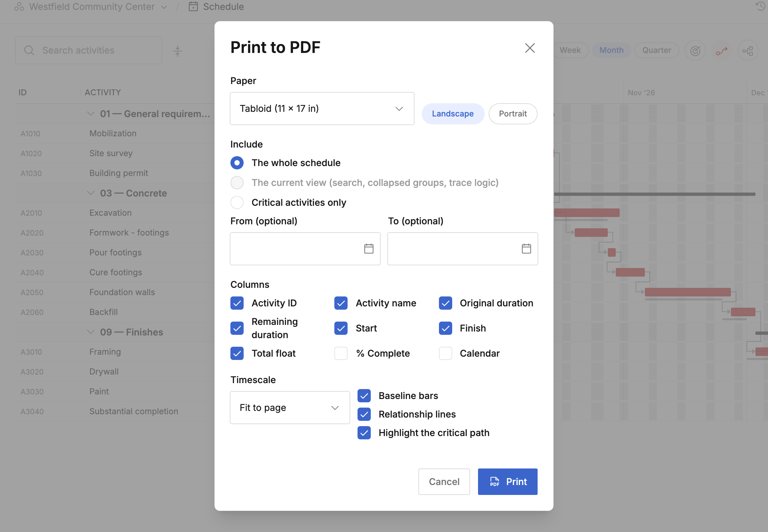The width and height of the screenshot is (768, 532).
Task: Switch to Month timescale view
Action: (611, 50)
